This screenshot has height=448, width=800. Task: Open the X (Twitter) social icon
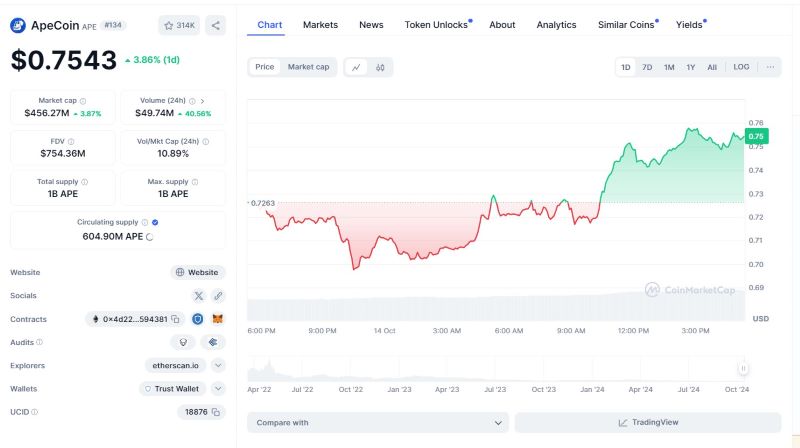coord(198,296)
